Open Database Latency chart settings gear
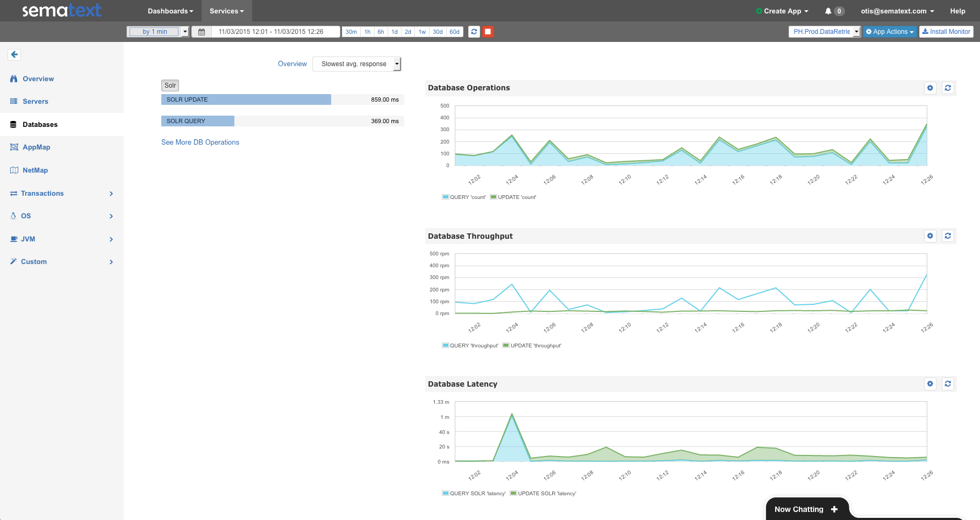Viewport: 980px width, 520px height. pyautogui.click(x=931, y=383)
